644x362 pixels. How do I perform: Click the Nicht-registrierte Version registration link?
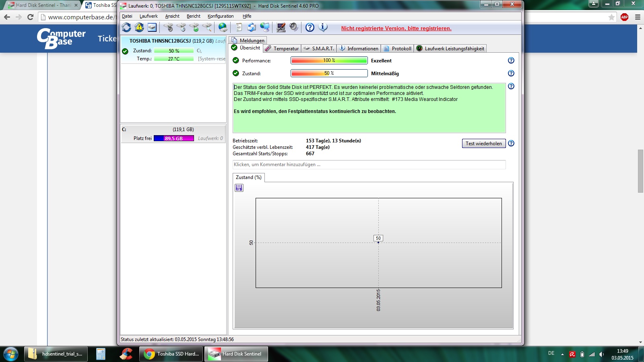point(396,28)
